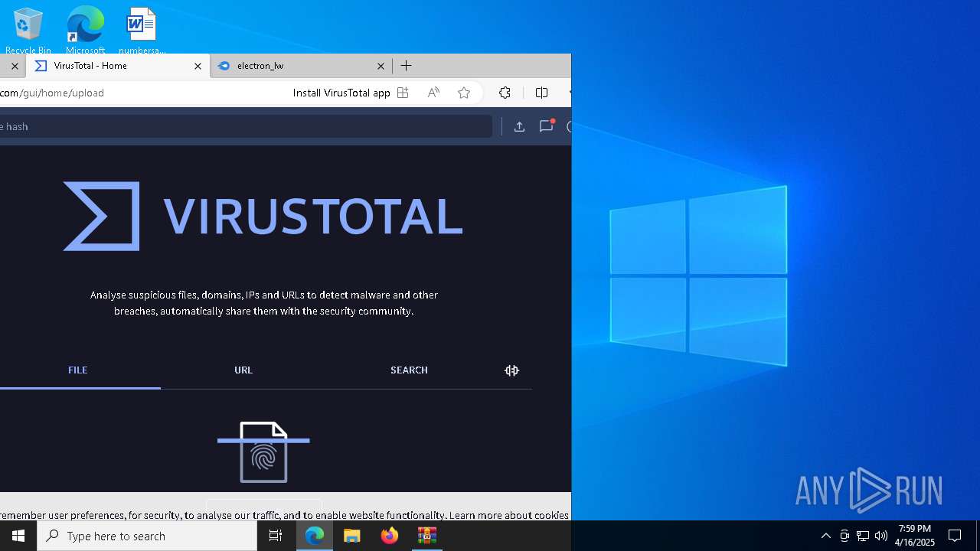
Task: Select the FILE tab
Action: [x=78, y=370]
